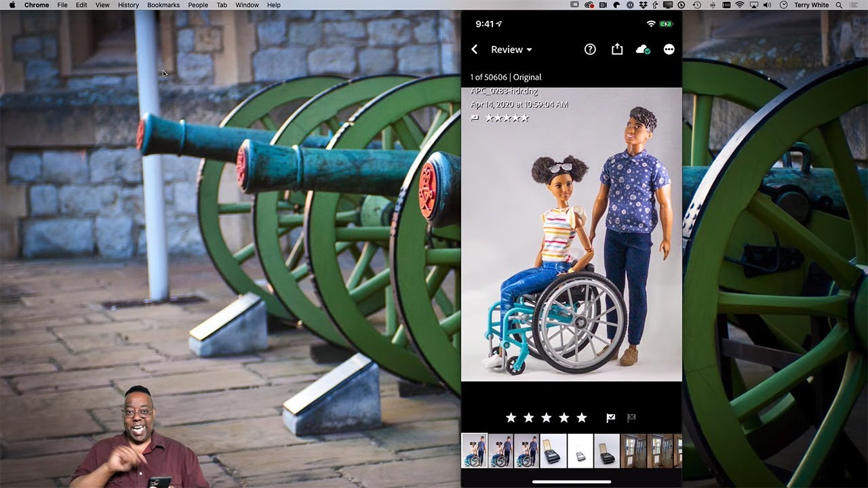Open Time Machine menu bar icon
868x488 pixels.
click(697, 5)
